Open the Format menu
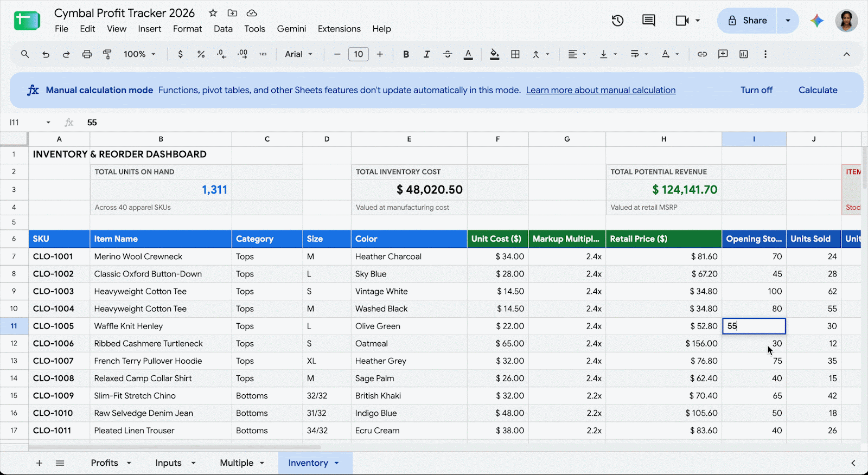This screenshot has width=868, height=475. [187, 29]
